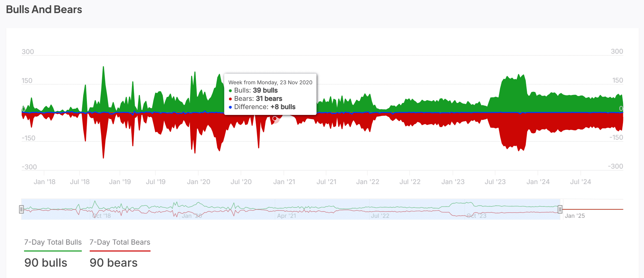Viewport: 644px width, 278px height.
Task: Click the Jul '22 label in navigator
Action: click(x=380, y=216)
